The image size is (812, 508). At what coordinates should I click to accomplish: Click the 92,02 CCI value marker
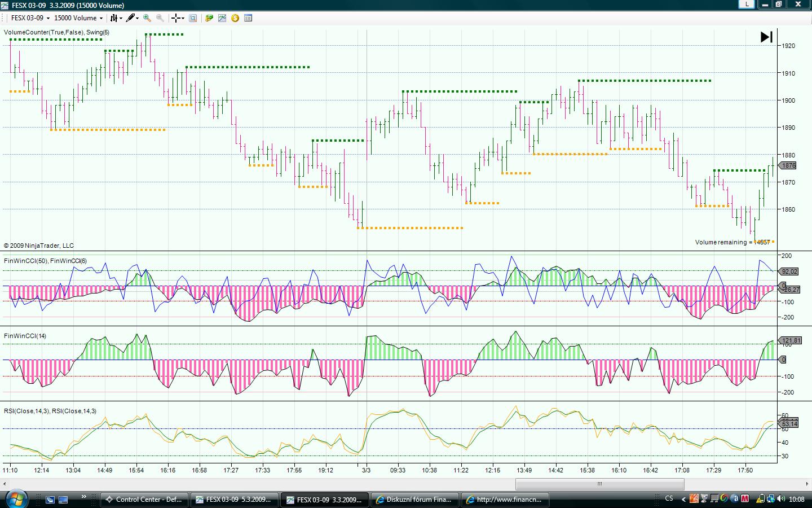(789, 271)
